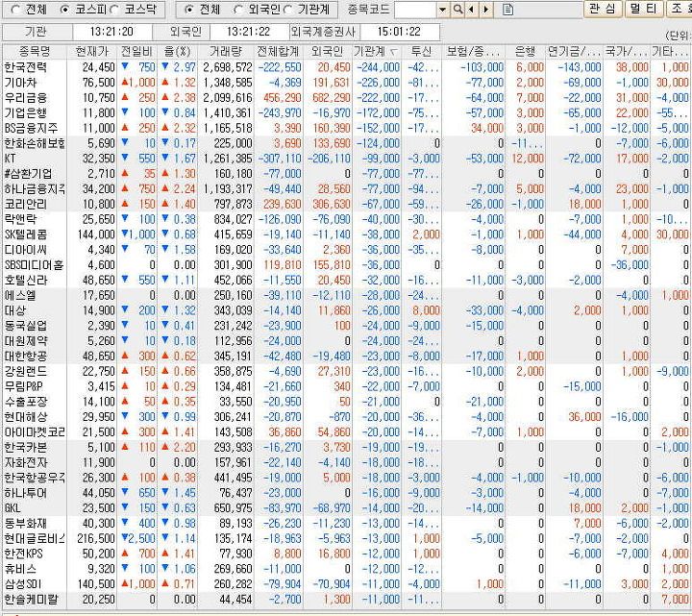Open the 종목코드 dropdown arrow
Viewport: 692px width, 616px height.
click(x=443, y=10)
